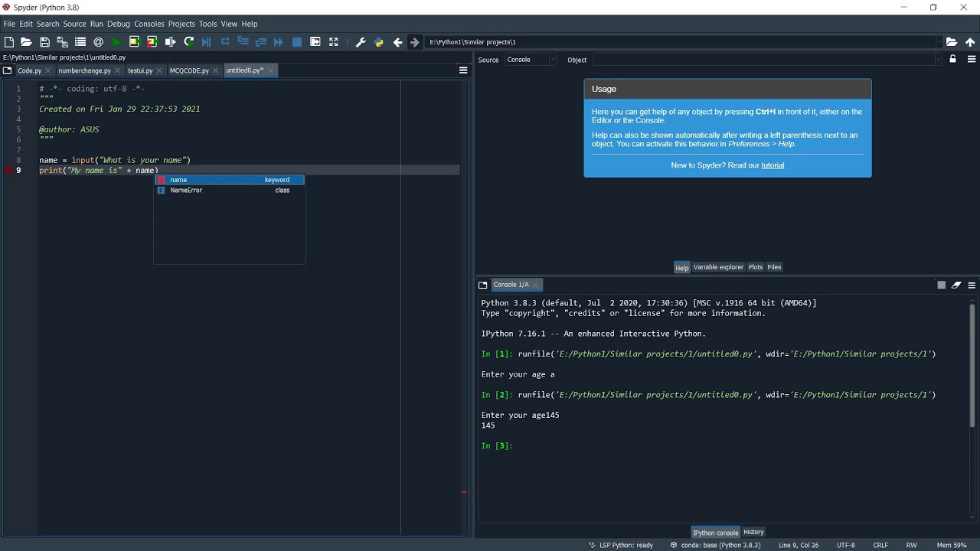Open the Debug menu

119,24
